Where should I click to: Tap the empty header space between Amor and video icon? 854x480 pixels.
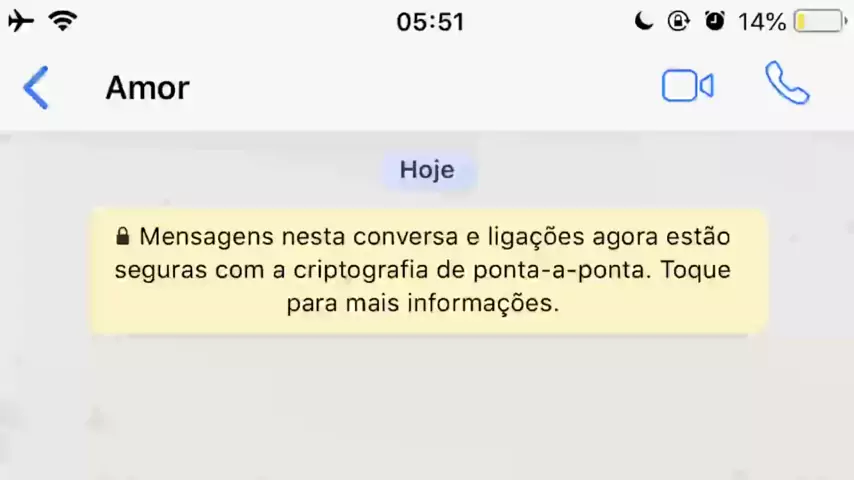pyautogui.click(x=425, y=87)
